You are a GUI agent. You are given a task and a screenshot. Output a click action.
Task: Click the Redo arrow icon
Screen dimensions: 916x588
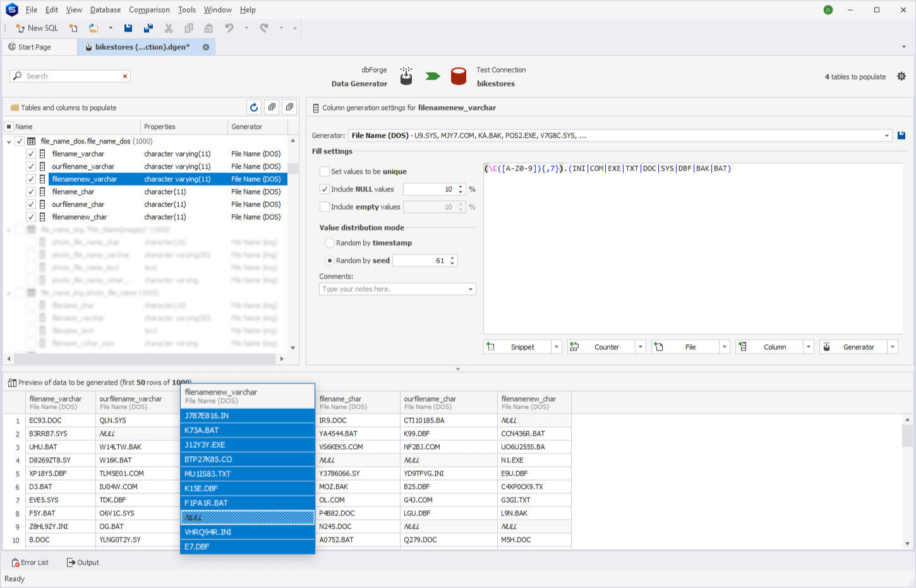264,28
